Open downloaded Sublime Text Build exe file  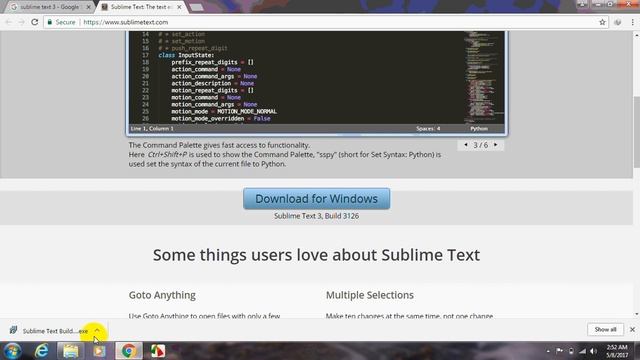coord(49,331)
